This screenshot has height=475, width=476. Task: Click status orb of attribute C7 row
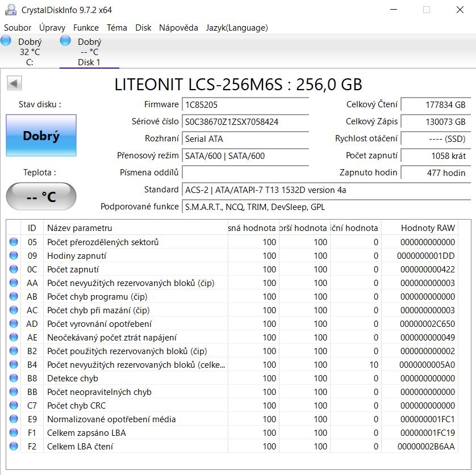(x=14, y=405)
